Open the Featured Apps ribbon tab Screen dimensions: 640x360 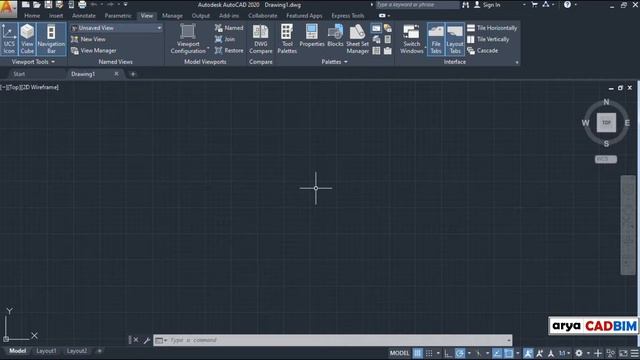click(304, 16)
